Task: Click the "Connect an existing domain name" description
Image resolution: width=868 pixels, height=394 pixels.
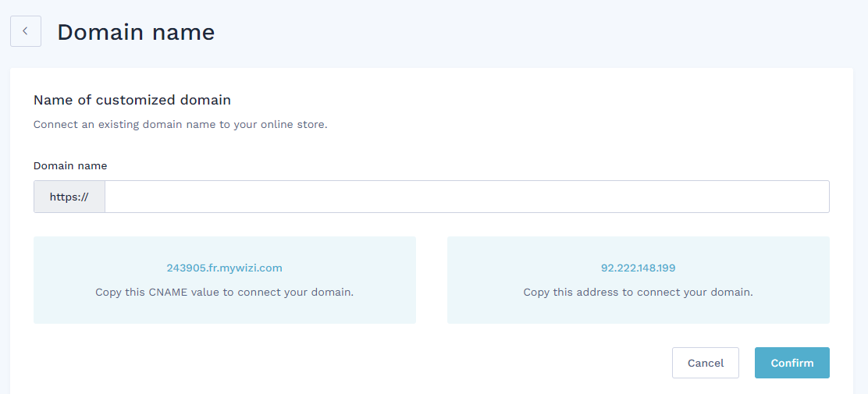Action: click(x=180, y=125)
